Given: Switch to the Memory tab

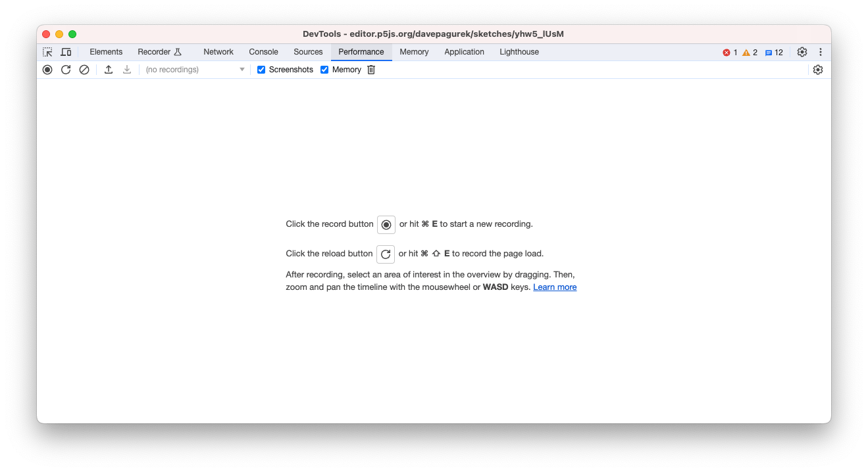Looking at the screenshot, I should [414, 51].
